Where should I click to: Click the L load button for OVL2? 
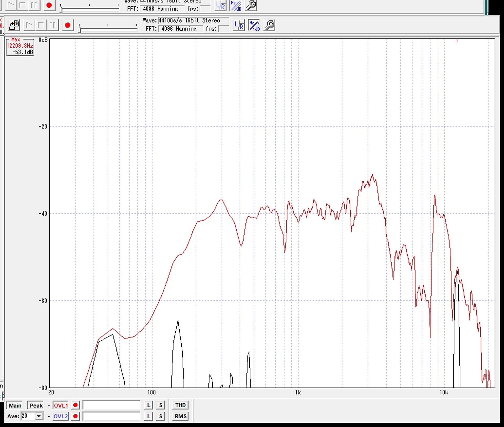click(x=149, y=416)
